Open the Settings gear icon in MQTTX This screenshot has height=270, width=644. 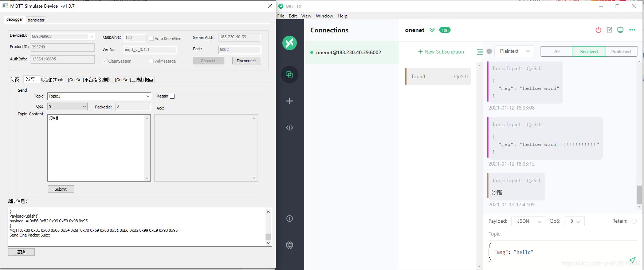(290, 245)
